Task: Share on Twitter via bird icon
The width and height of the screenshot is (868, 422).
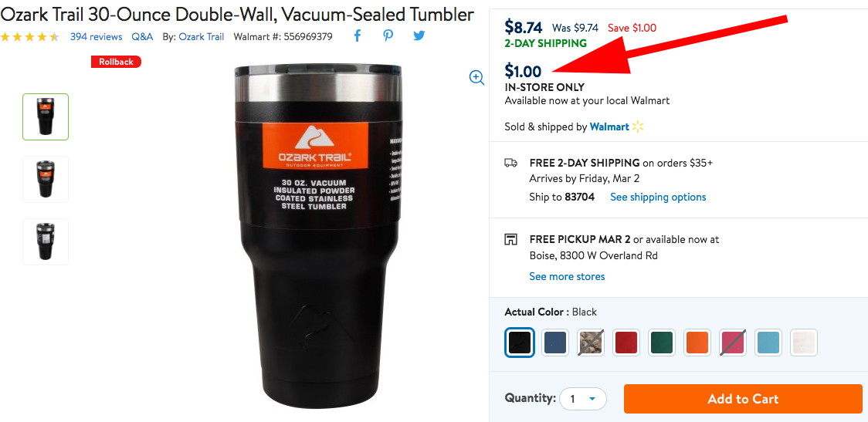Action: click(419, 35)
